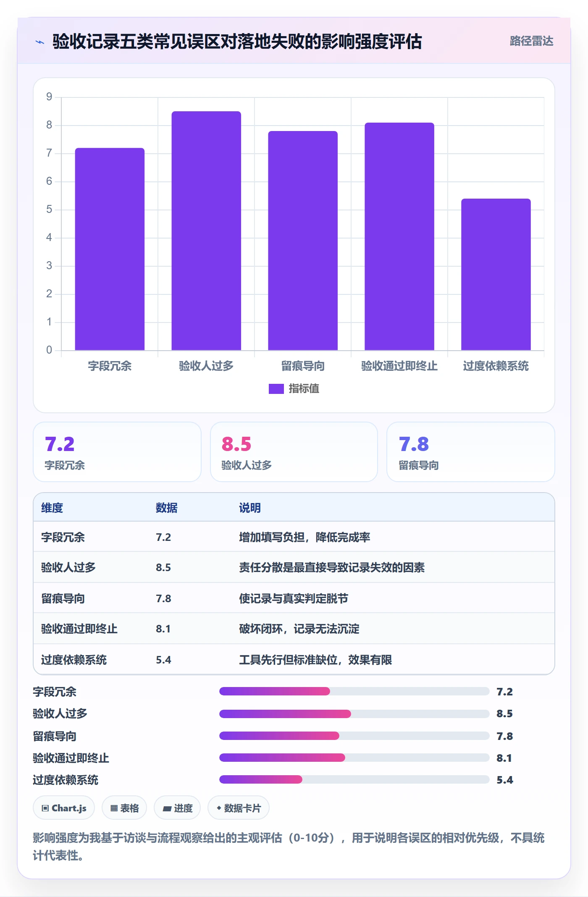Screen dimensions: 588x897
Task: Click the 数据 column header
Action: coord(167,508)
